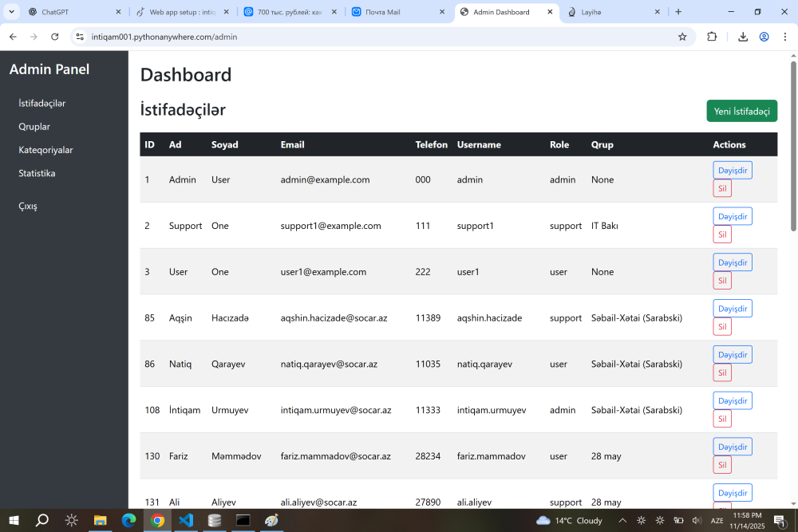Open the Chrome three-dot menu
798x532 pixels.
tap(785, 37)
